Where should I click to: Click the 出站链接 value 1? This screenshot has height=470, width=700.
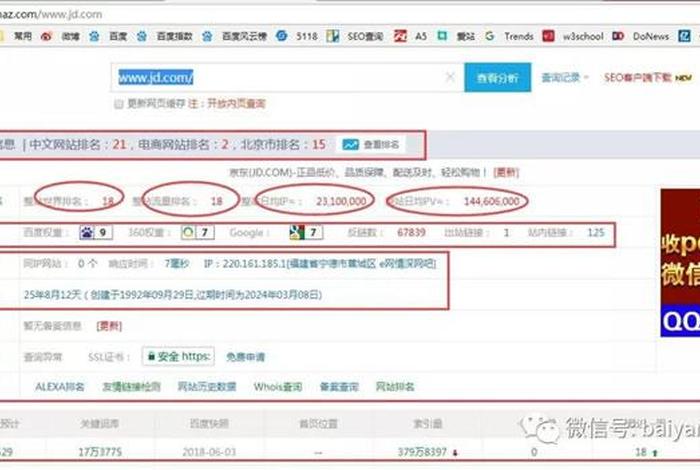(506, 233)
